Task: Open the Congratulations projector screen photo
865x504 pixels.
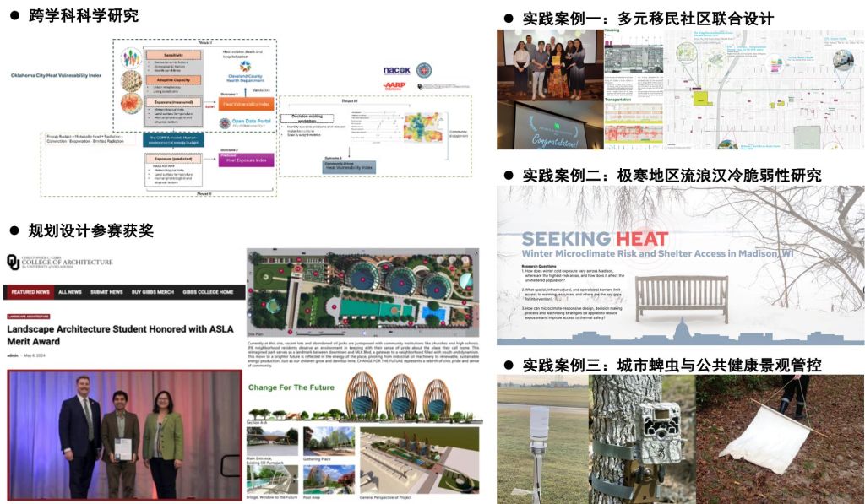Action: pyautogui.click(x=550, y=125)
